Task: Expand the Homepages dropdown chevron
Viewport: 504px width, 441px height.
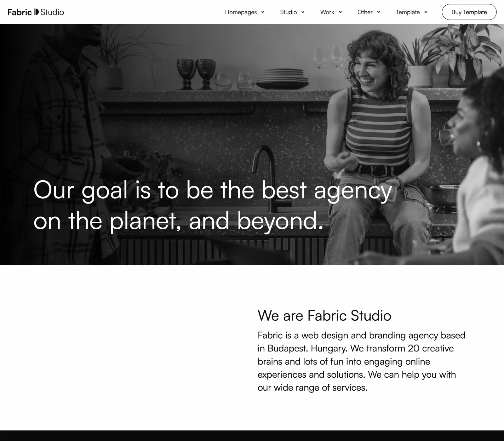Action: pyautogui.click(x=263, y=12)
